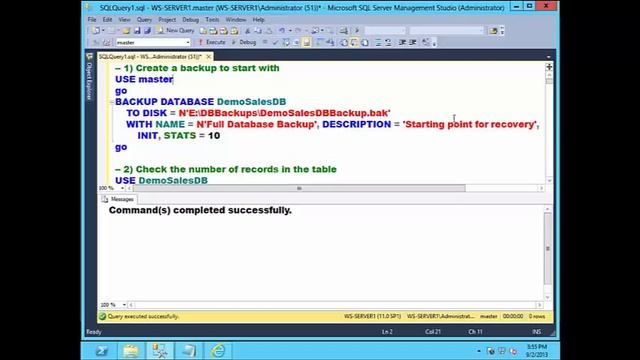Open the editor zoom 100 % dropdown
This screenshot has height=360, width=640.
click(x=122, y=188)
